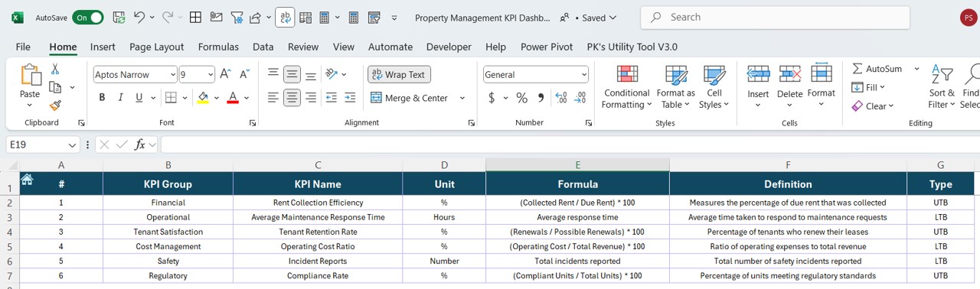This screenshot has width=980, height=289.
Task: Toggle Middle Align button
Action: pyautogui.click(x=292, y=74)
